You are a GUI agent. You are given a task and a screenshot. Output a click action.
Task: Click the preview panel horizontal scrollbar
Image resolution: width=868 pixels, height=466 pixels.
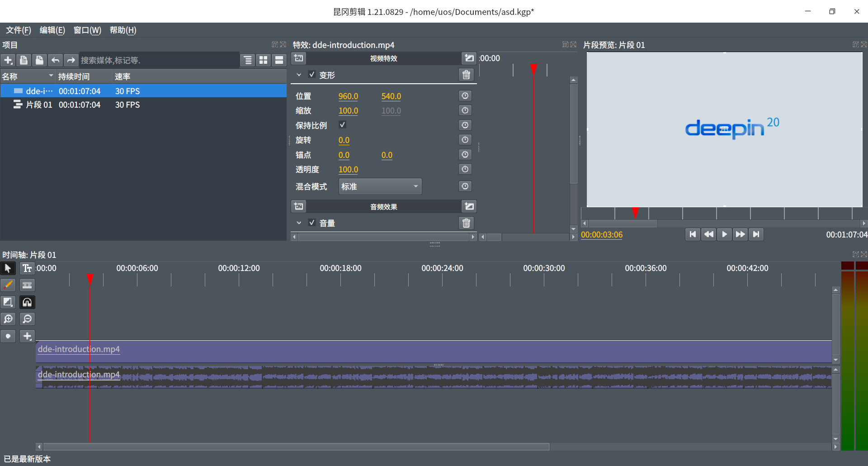622,223
